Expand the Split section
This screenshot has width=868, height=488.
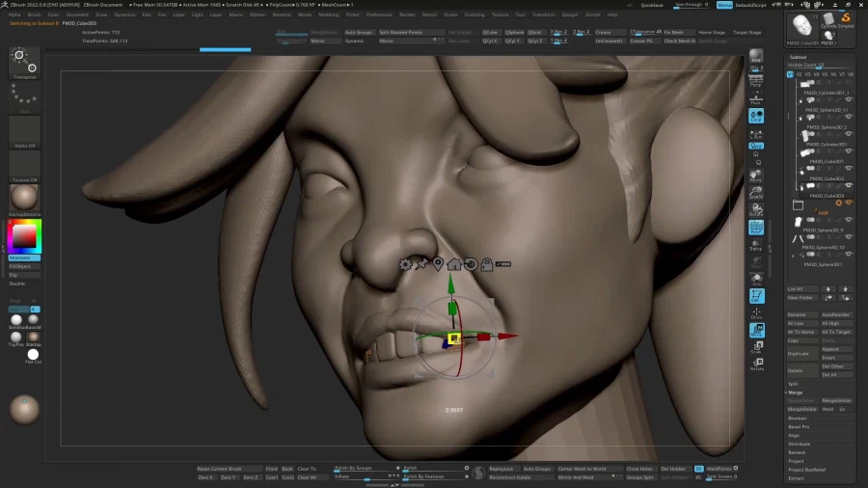pyautogui.click(x=793, y=383)
